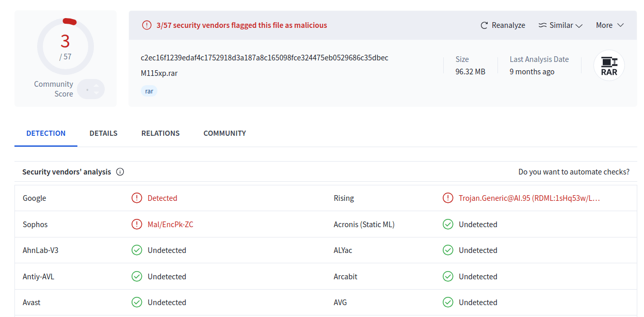Click the green status indicator for AhnLab-V3
Screen dimensions: 644x317
[137, 250]
